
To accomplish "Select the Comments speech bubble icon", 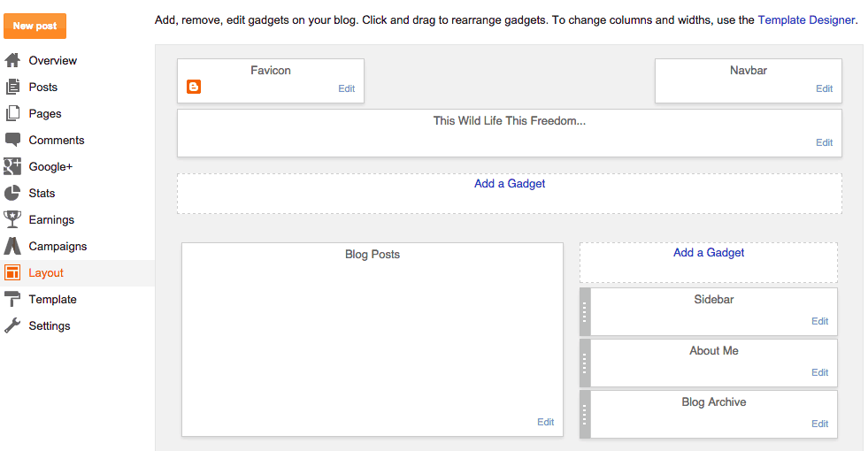I will click(12, 140).
